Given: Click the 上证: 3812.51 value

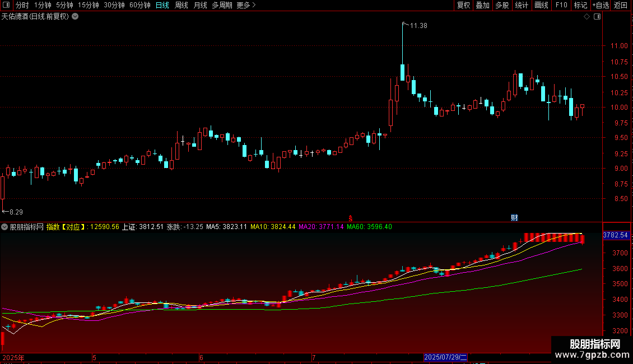Looking at the screenshot, I should click(x=143, y=227).
